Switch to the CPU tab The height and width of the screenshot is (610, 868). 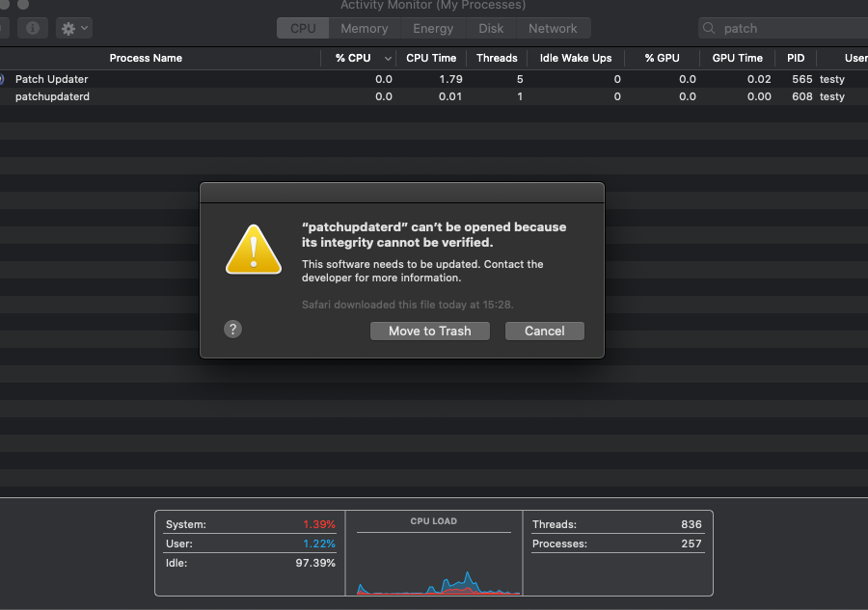(x=303, y=28)
